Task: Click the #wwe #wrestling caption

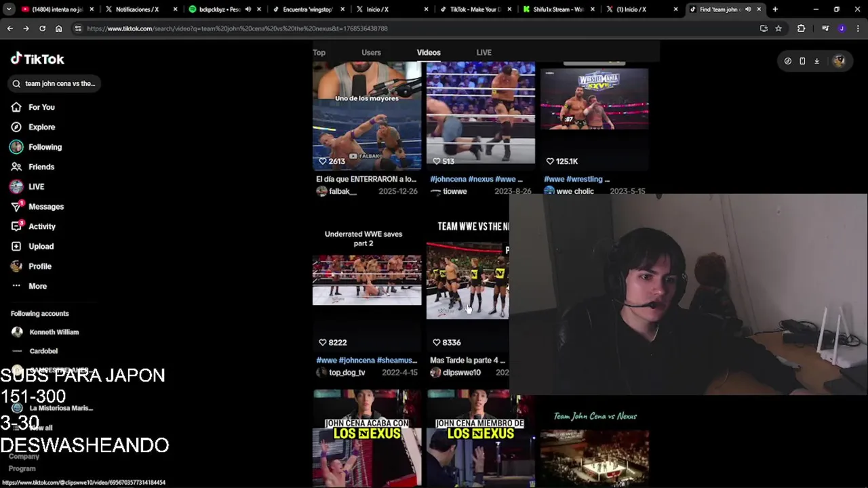Action: [x=576, y=179]
